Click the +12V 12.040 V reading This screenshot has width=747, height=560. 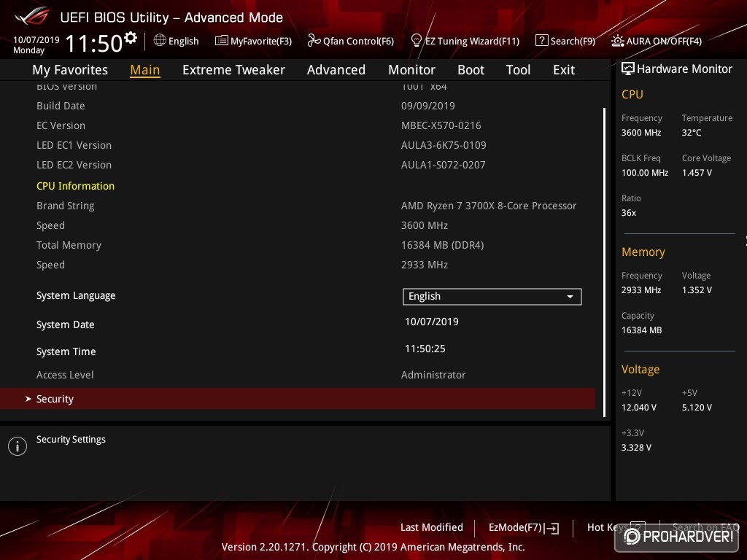pos(638,408)
